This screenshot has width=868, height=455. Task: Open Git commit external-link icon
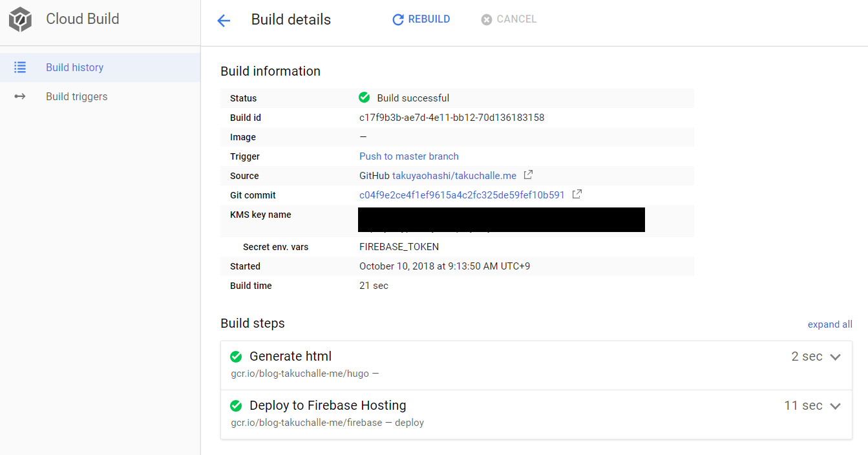coord(577,194)
